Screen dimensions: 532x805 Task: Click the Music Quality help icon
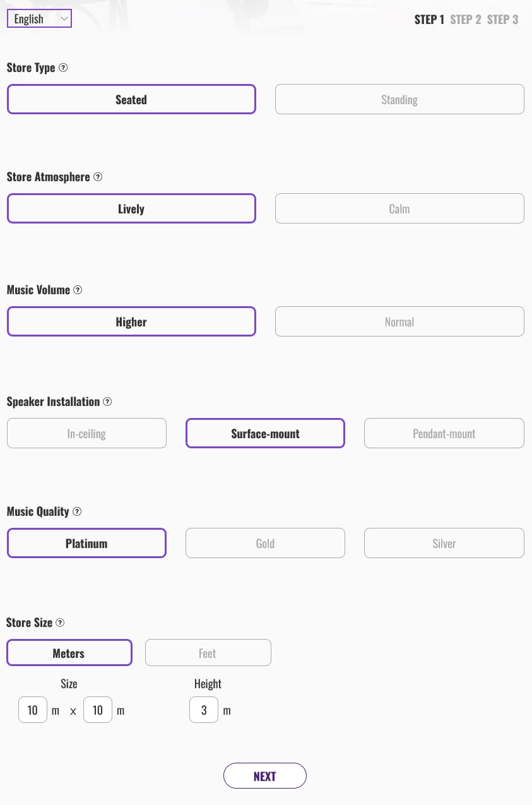point(76,511)
